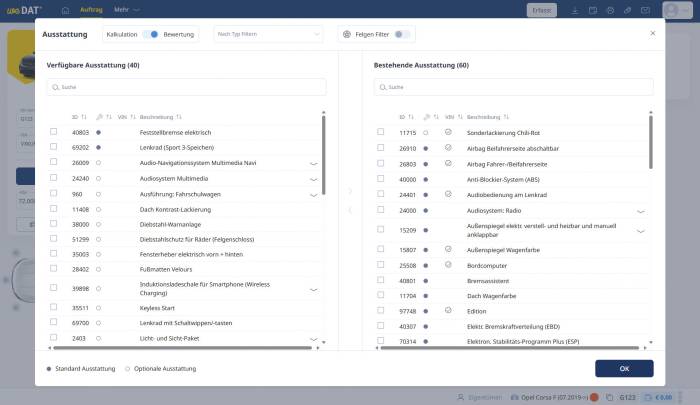Click left arrow to remove equipment
The width and height of the screenshot is (700, 405).
coord(349,210)
